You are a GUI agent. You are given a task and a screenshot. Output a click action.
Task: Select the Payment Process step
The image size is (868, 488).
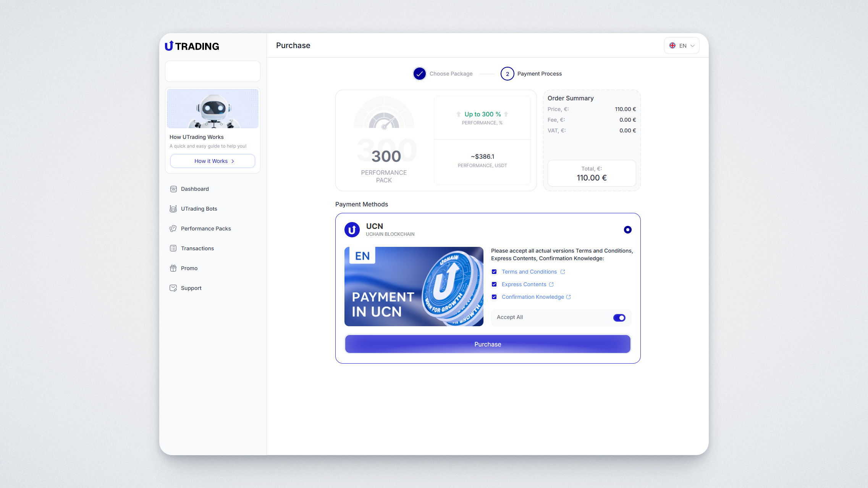[507, 74]
